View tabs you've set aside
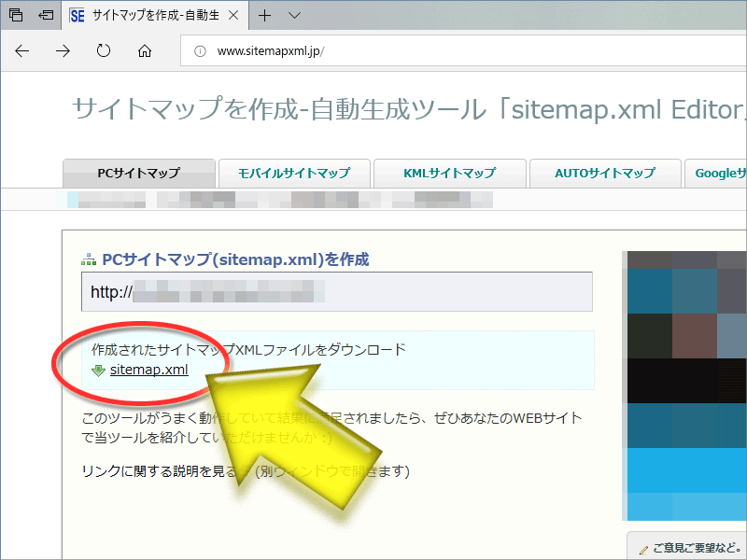Screen dimensions: 747x560 16,16
